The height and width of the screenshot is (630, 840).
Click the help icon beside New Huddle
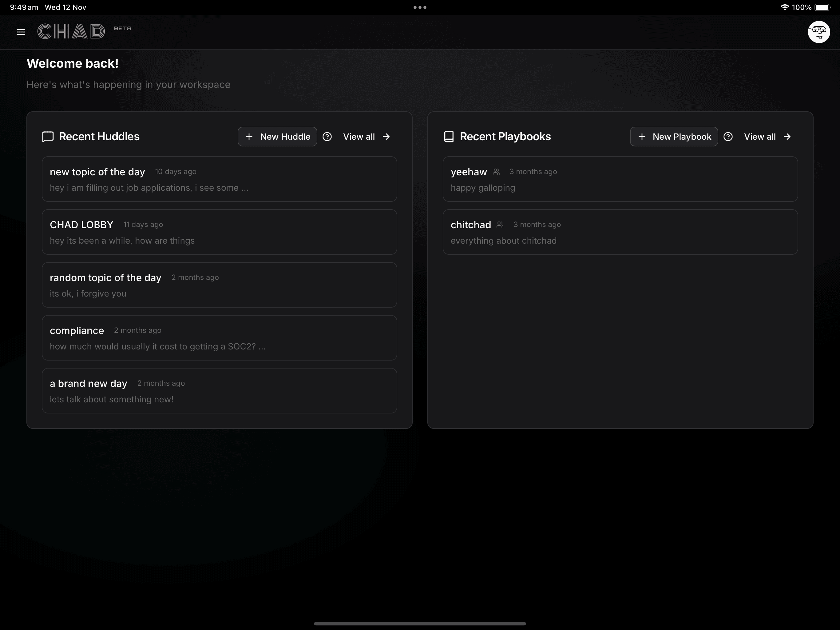point(327,137)
